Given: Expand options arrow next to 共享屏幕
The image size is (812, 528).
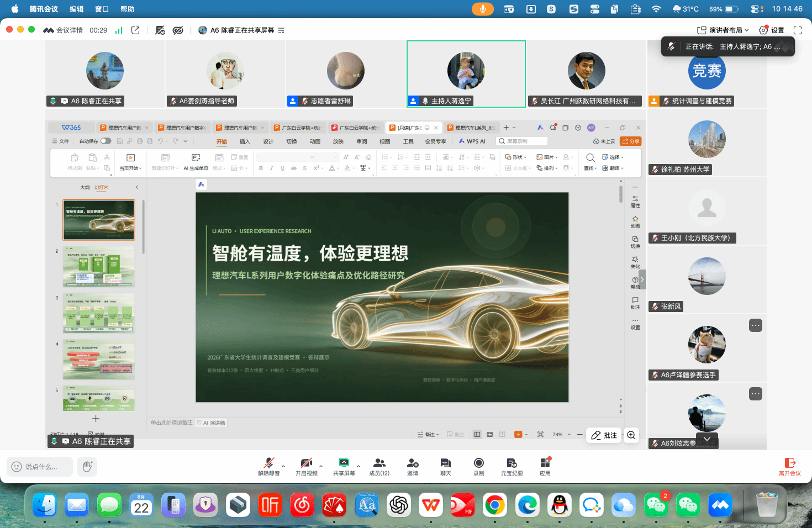Looking at the screenshot, I should [x=358, y=466].
